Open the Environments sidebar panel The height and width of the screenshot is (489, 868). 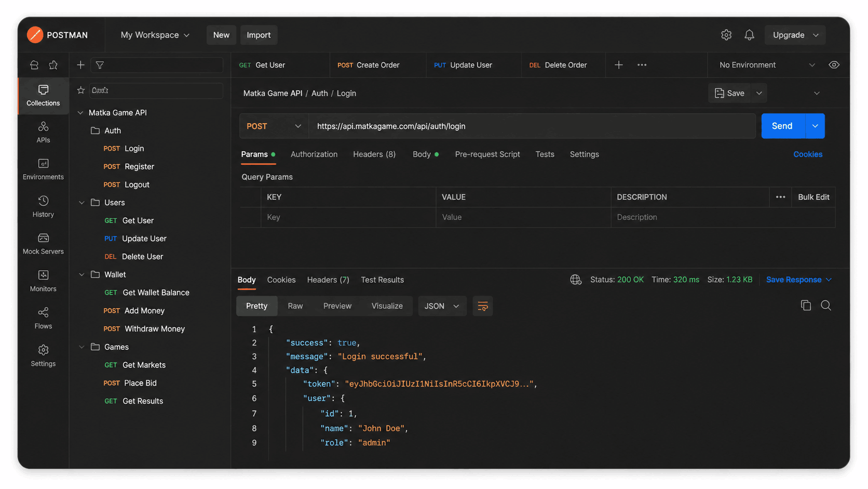(x=43, y=169)
